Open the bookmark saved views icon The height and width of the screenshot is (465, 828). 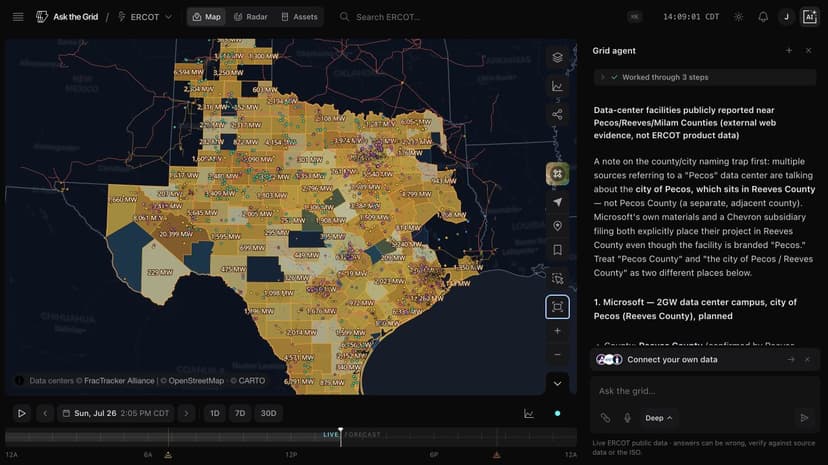557,250
